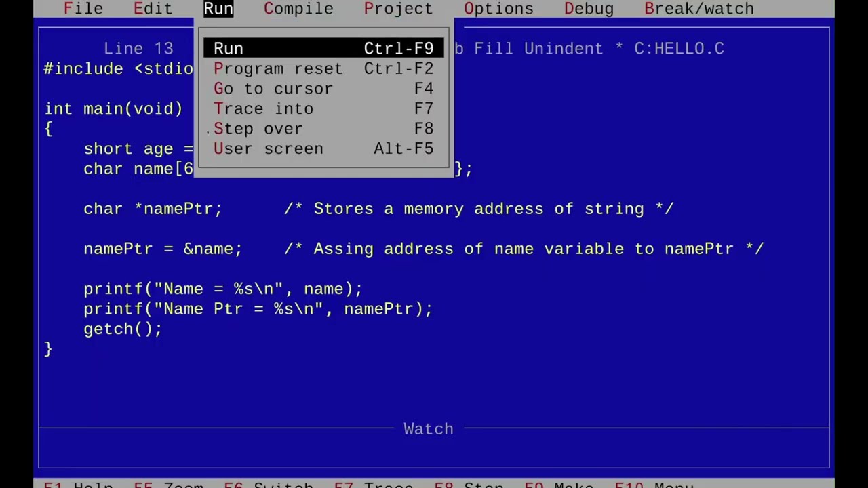This screenshot has width=868, height=488.
Task: Click the F5 Zoom shortcut at bottom
Action: (168, 485)
